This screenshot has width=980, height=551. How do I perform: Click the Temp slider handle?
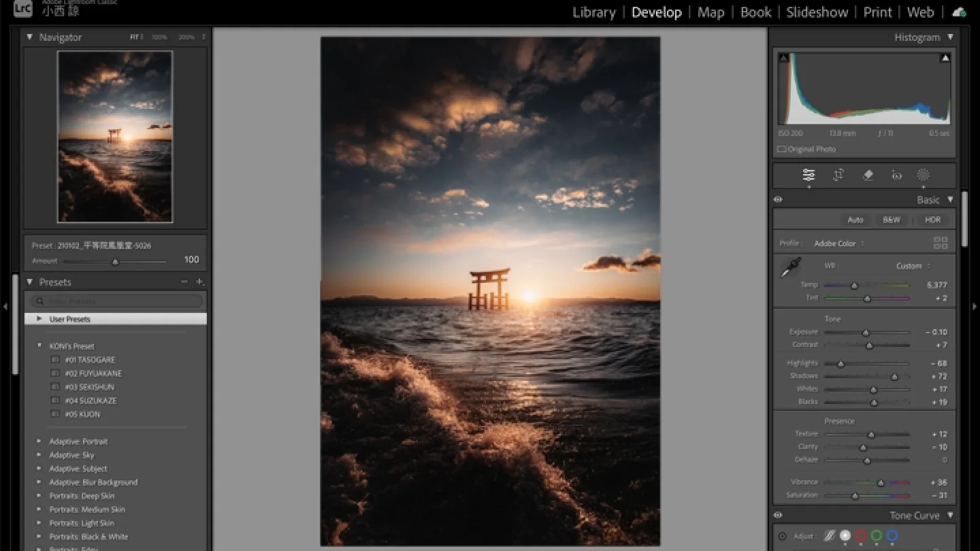855,285
